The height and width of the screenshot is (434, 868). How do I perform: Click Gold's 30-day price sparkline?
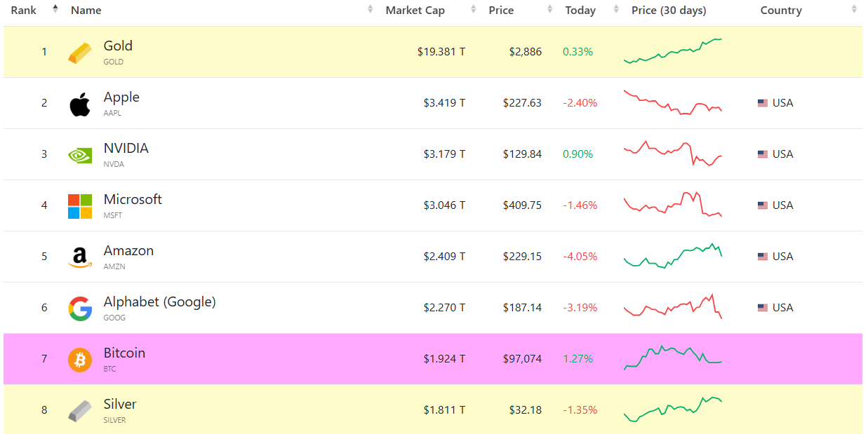click(673, 51)
